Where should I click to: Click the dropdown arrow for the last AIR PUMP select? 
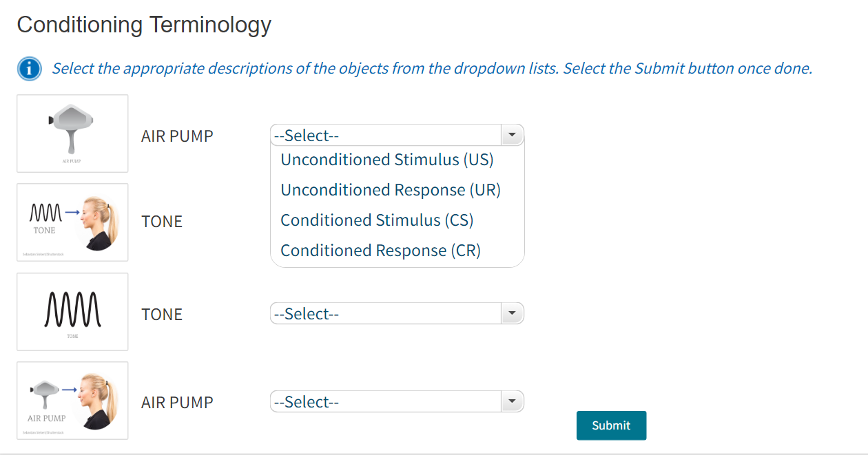[x=512, y=401]
